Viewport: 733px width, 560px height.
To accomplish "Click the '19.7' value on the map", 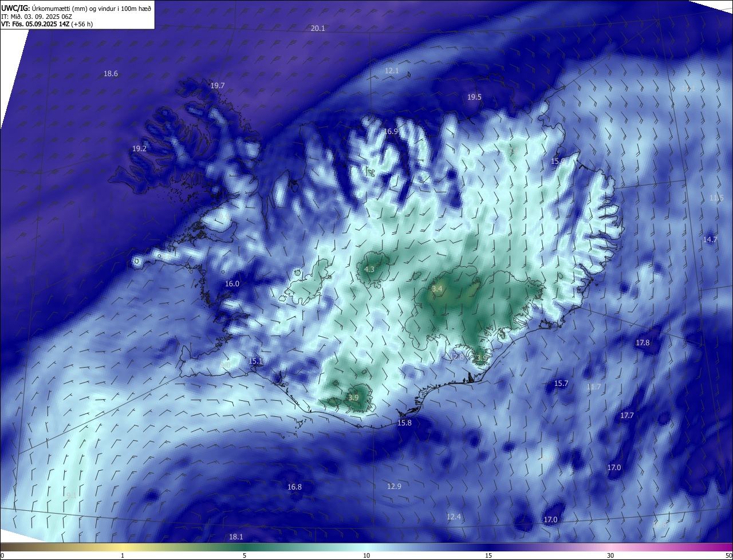I will [x=218, y=86].
